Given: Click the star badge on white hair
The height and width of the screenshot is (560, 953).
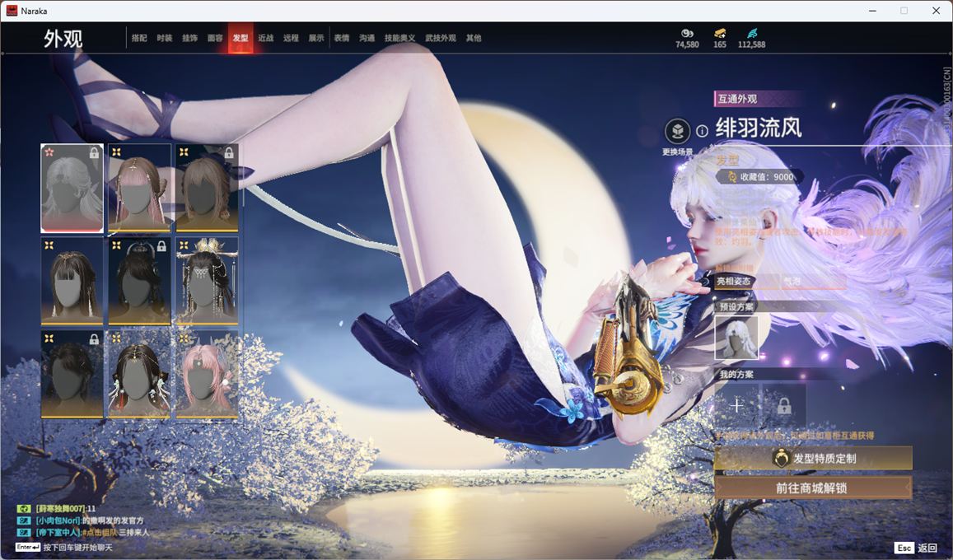Looking at the screenshot, I should point(49,152).
